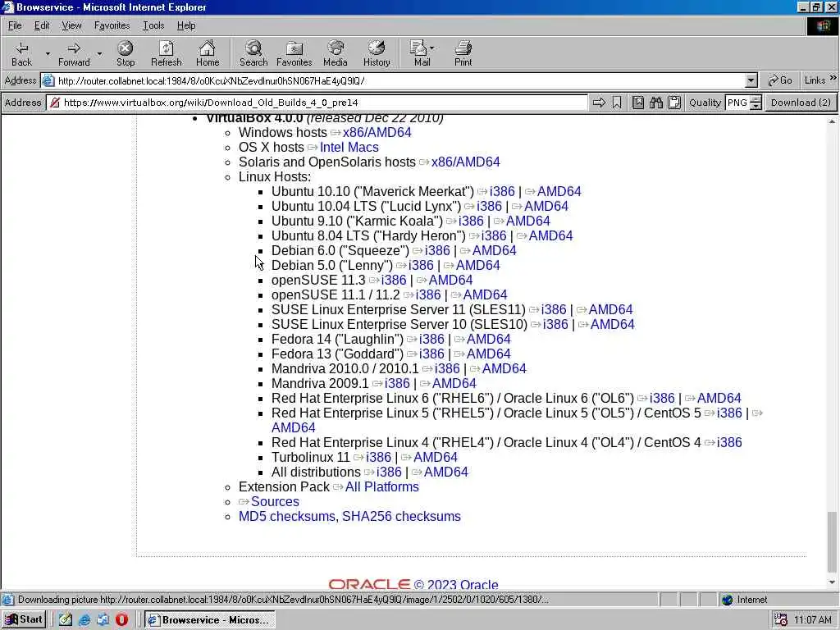The image size is (840, 630).
Task: Open Windows hosts x86/AMD64 link
Action: coord(377,132)
